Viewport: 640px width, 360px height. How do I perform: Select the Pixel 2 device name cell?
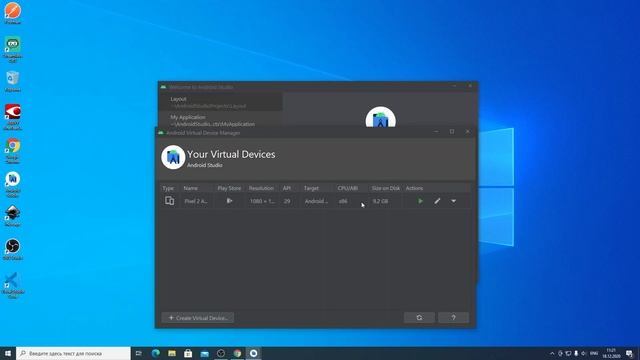pos(196,201)
